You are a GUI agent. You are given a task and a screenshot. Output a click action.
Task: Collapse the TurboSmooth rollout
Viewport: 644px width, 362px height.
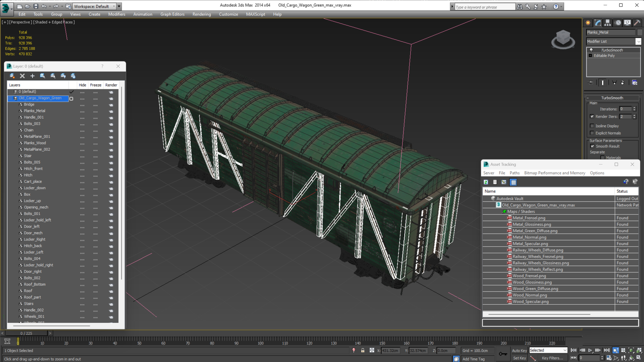tap(612, 98)
